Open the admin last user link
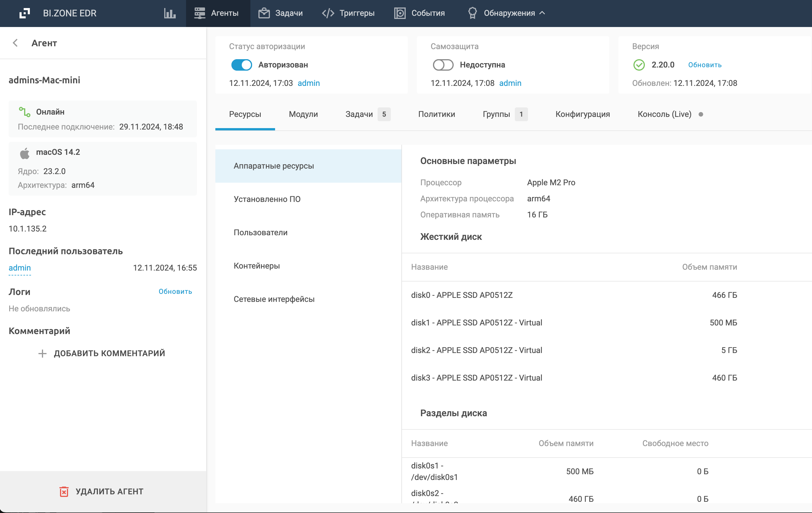Image resolution: width=812 pixels, height=513 pixels. 20,268
